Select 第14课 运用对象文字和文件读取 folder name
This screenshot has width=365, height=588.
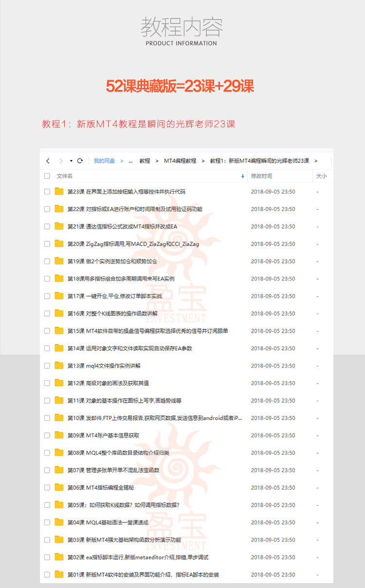coord(130,349)
